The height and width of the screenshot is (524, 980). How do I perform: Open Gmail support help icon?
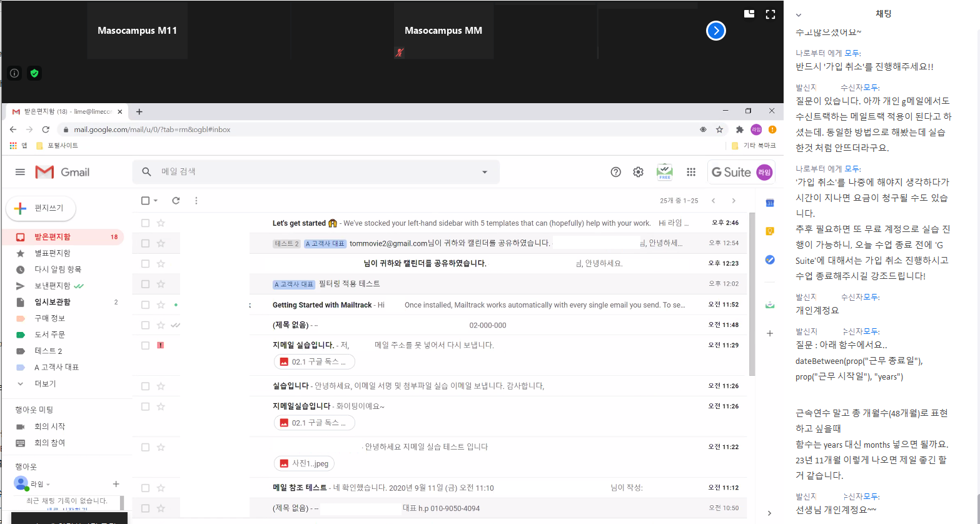coord(615,172)
